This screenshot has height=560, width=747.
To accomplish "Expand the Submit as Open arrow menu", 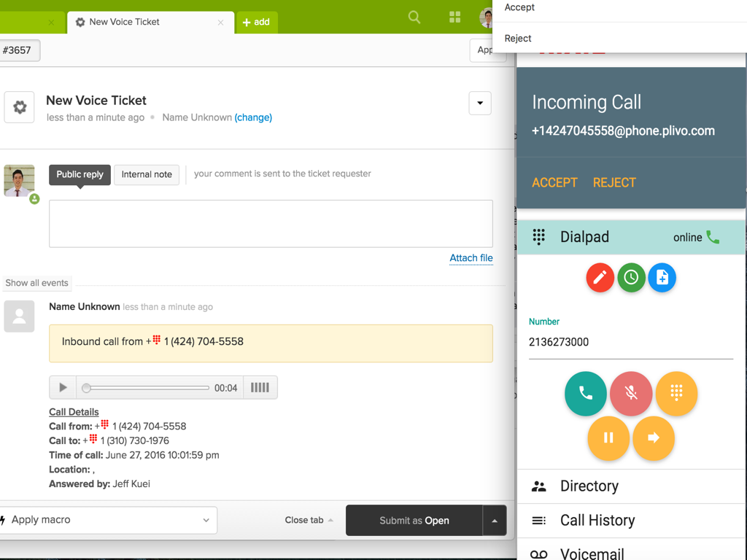I will (x=495, y=521).
